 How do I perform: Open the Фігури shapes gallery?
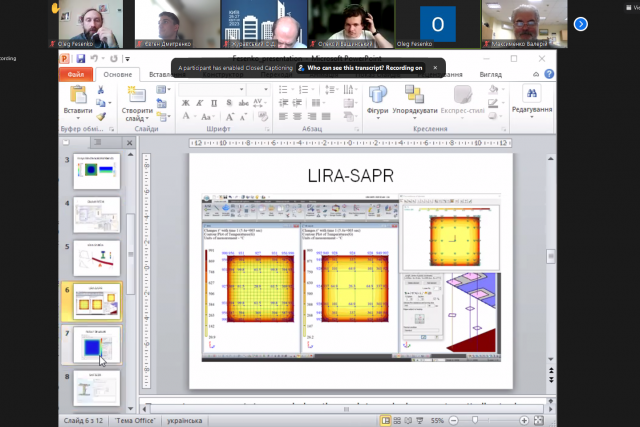(378, 102)
